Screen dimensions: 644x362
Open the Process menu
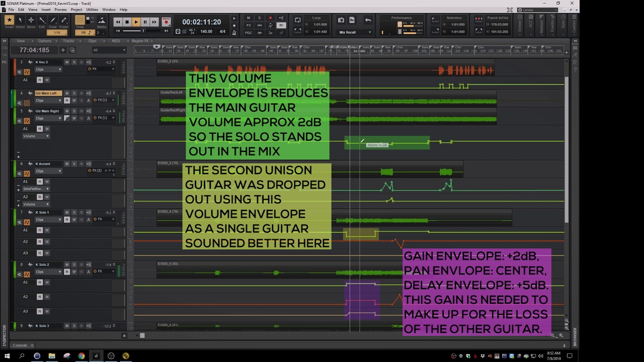tap(60, 10)
